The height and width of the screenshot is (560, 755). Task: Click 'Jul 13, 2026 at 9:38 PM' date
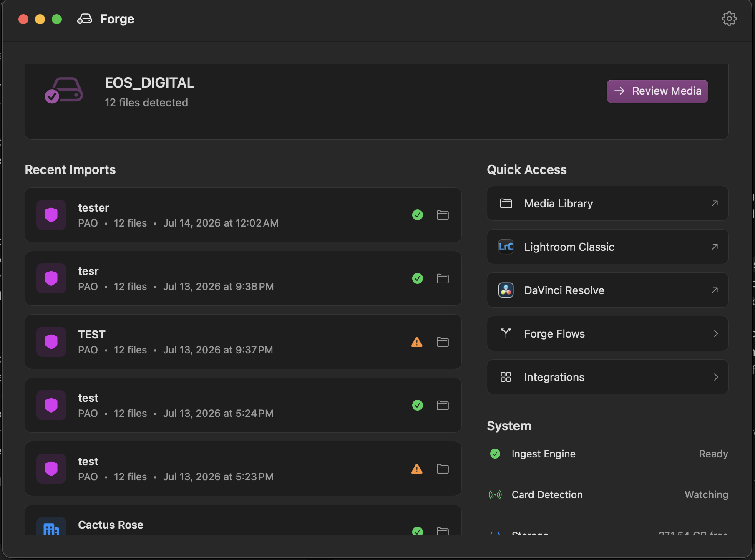click(219, 287)
